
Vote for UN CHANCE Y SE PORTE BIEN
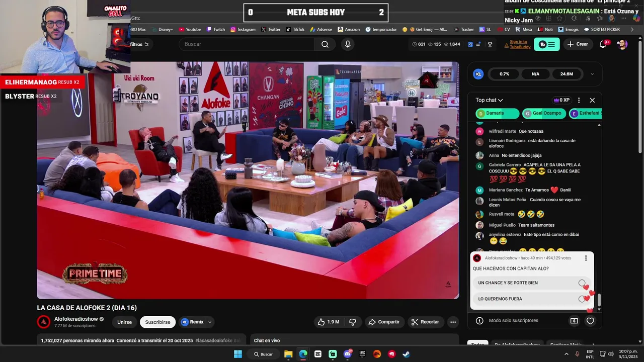(x=532, y=283)
